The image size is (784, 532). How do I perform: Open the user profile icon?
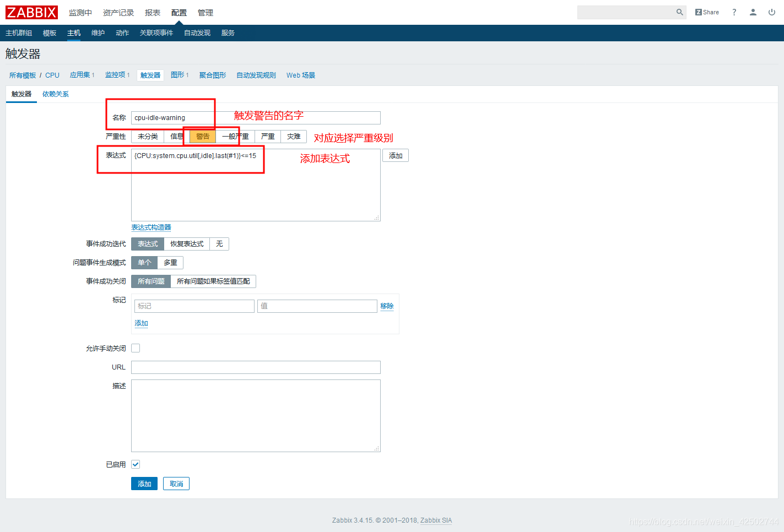point(753,12)
